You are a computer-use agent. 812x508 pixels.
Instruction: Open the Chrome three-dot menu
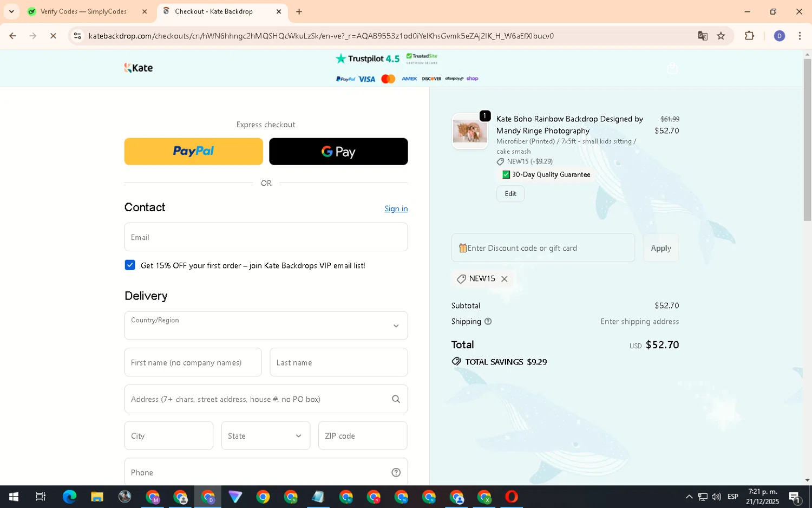[800, 36]
